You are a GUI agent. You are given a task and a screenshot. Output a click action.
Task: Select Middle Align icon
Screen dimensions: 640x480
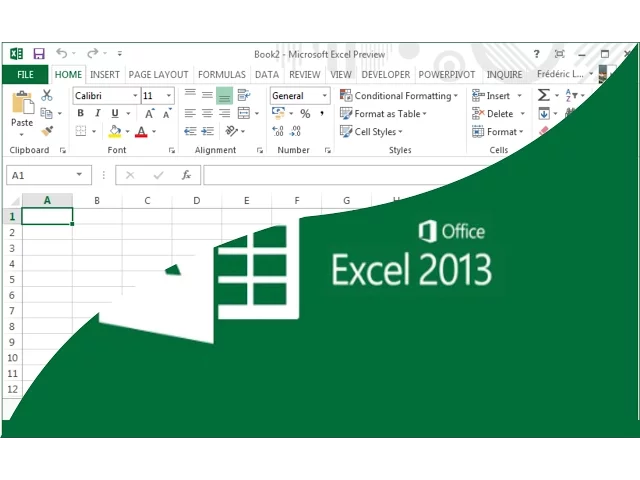(207, 96)
